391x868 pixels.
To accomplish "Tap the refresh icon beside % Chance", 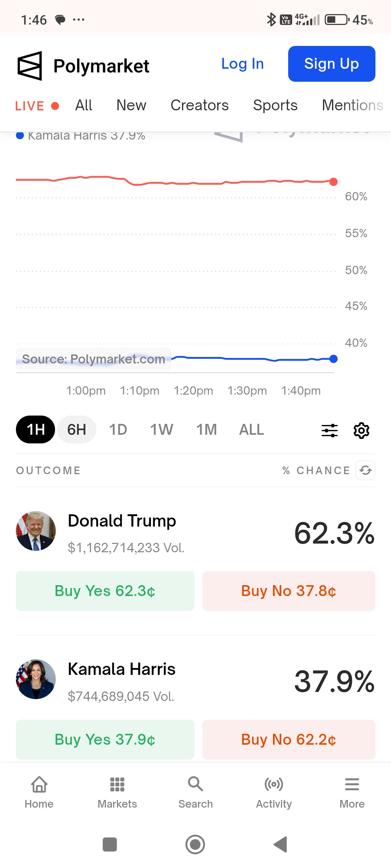I will pyautogui.click(x=365, y=470).
